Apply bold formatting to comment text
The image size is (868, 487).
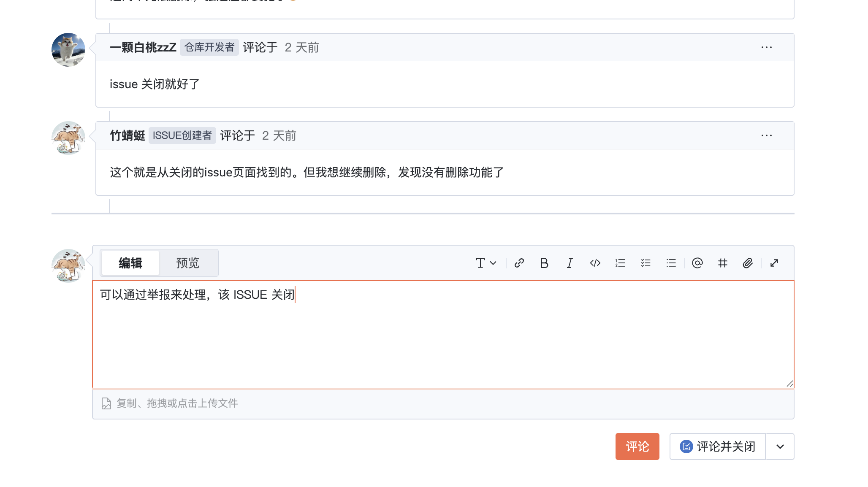point(545,263)
